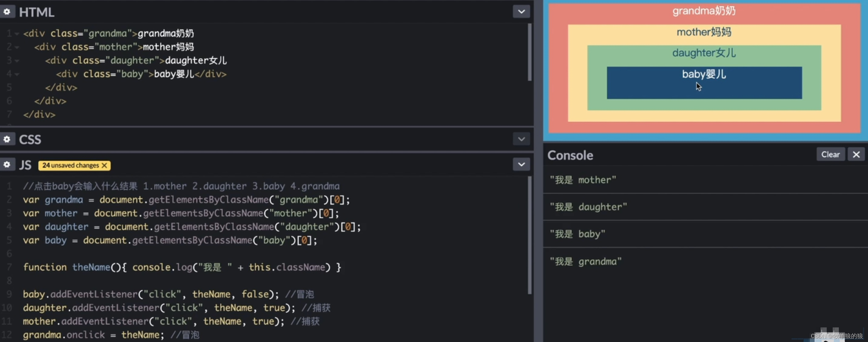The image size is (868, 342).
Task: Expand CSS panel dropdown chevron
Action: click(x=521, y=139)
